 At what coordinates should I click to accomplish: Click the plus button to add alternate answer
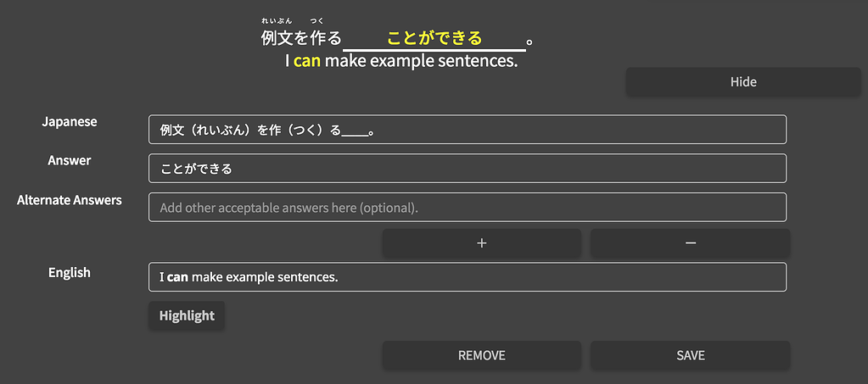[x=481, y=243]
